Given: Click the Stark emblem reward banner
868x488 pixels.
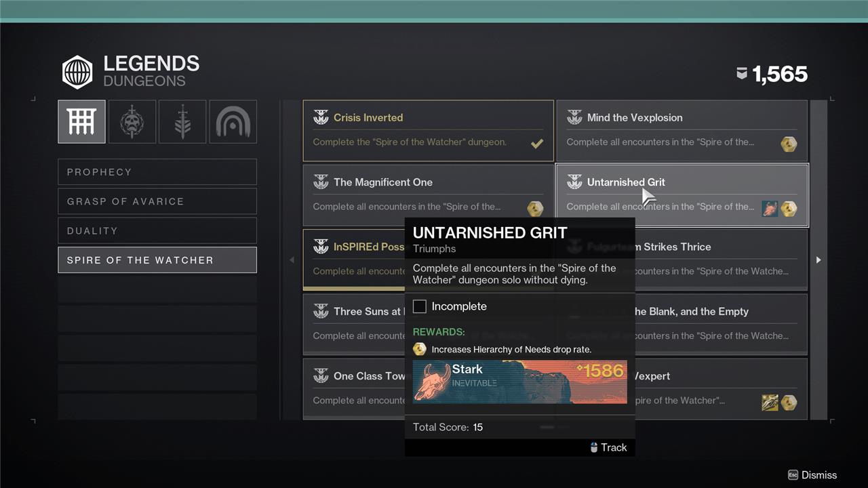Looking at the screenshot, I should [x=519, y=382].
